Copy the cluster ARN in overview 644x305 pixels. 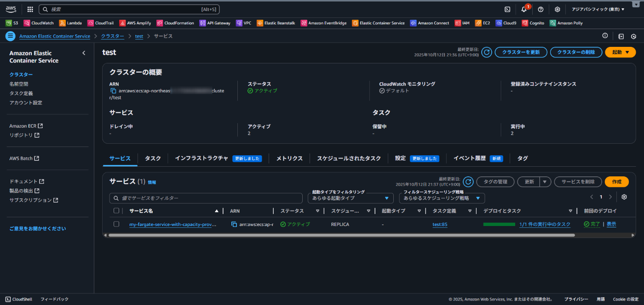(113, 91)
